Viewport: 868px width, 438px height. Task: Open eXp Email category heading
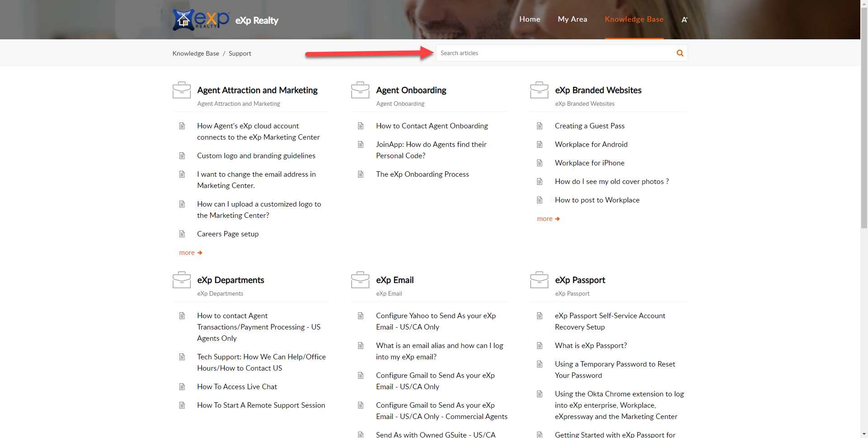[x=395, y=280]
